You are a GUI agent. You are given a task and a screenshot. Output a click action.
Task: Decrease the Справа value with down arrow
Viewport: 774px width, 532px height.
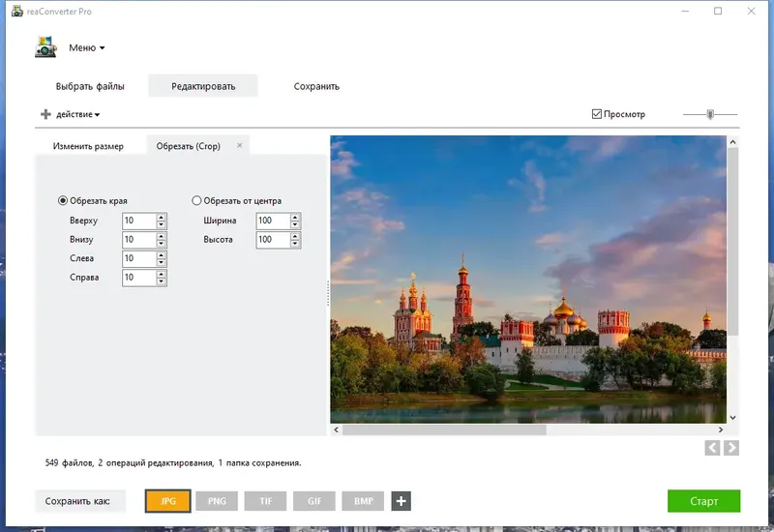pyautogui.click(x=161, y=281)
